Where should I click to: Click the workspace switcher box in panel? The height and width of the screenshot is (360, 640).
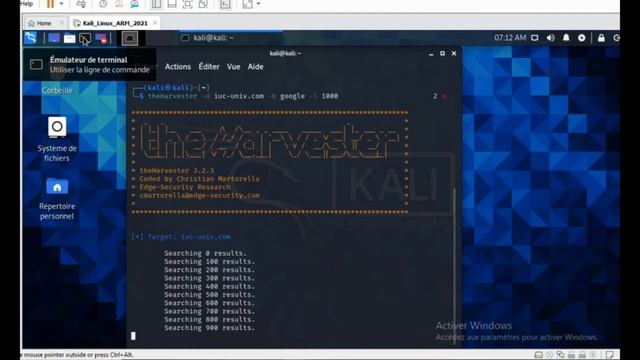[130, 38]
